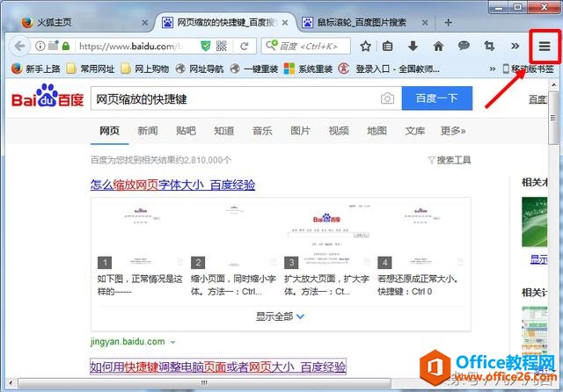
Task: Open search engine selector icon
Action: pos(271,46)
